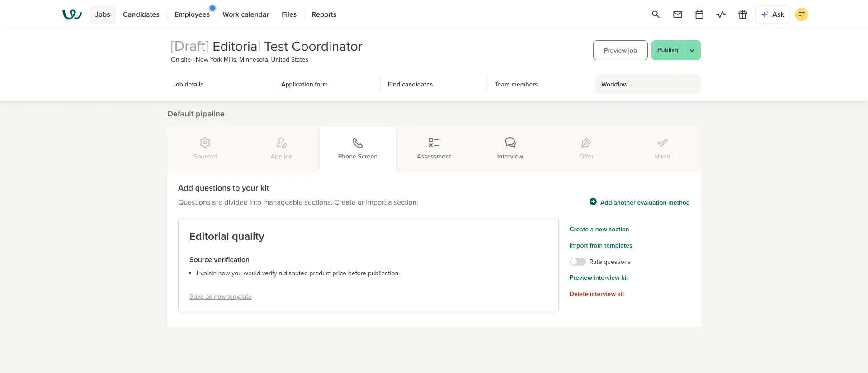The width and height of the screenshot is (868, 373).
Task: Open the Reports menu item
Action: click(x=324, y=14)
